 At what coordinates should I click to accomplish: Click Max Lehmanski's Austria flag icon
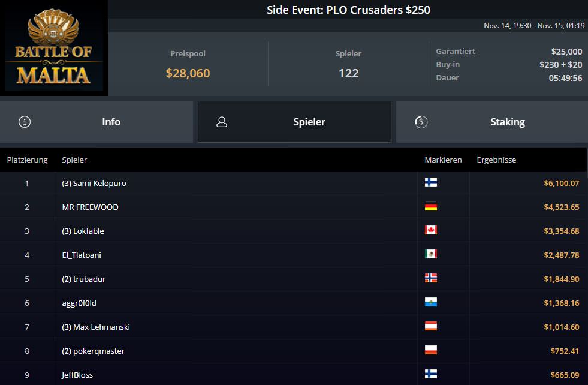pyautogui.click(x=430, y=326)
